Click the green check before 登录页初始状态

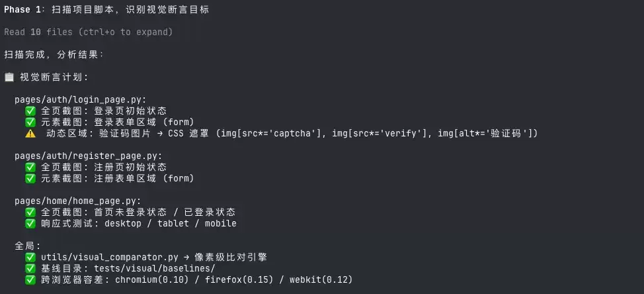point(30,111)
